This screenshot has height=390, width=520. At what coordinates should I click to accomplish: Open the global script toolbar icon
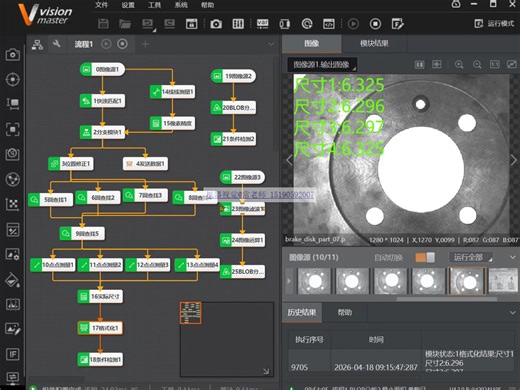[x=329, y=24]
